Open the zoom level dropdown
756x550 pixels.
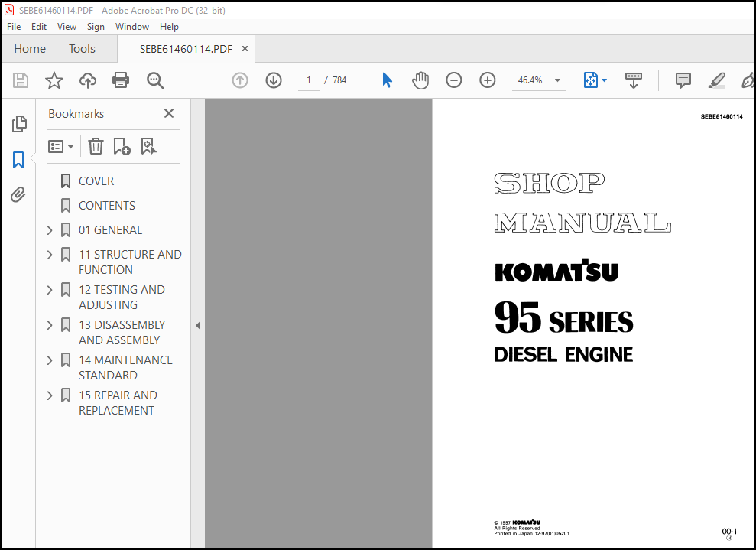coord(558,80)
